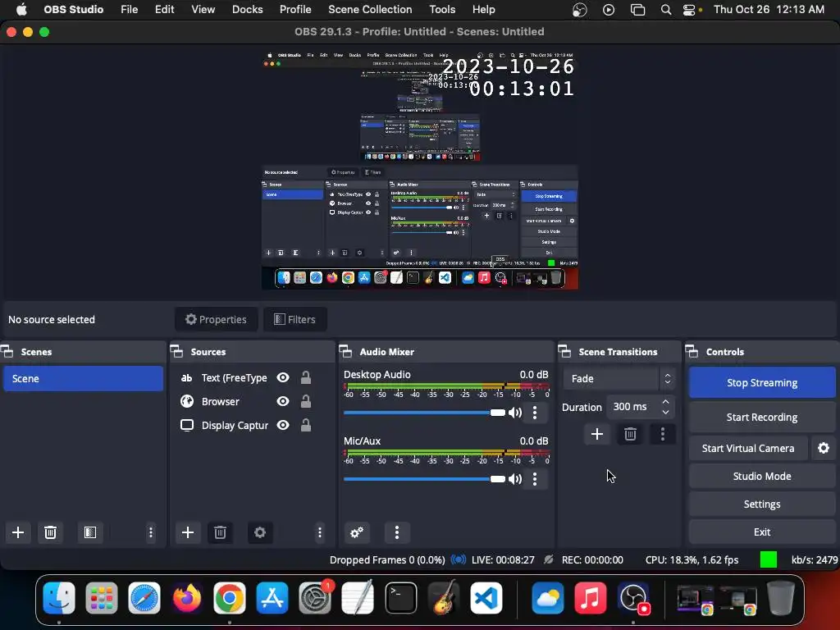Open Firefox from the dock
Screen dimensions: 840x630
[187, 597]
